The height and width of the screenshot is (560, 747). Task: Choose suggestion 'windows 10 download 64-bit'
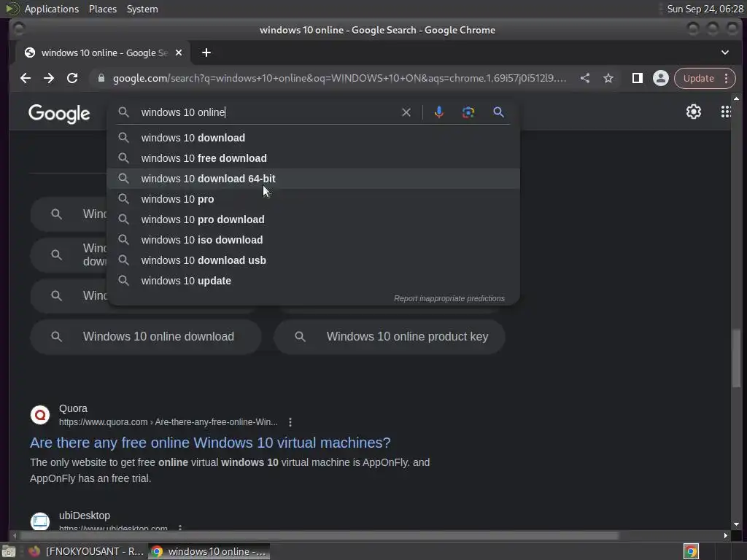[x=314, y=179]
